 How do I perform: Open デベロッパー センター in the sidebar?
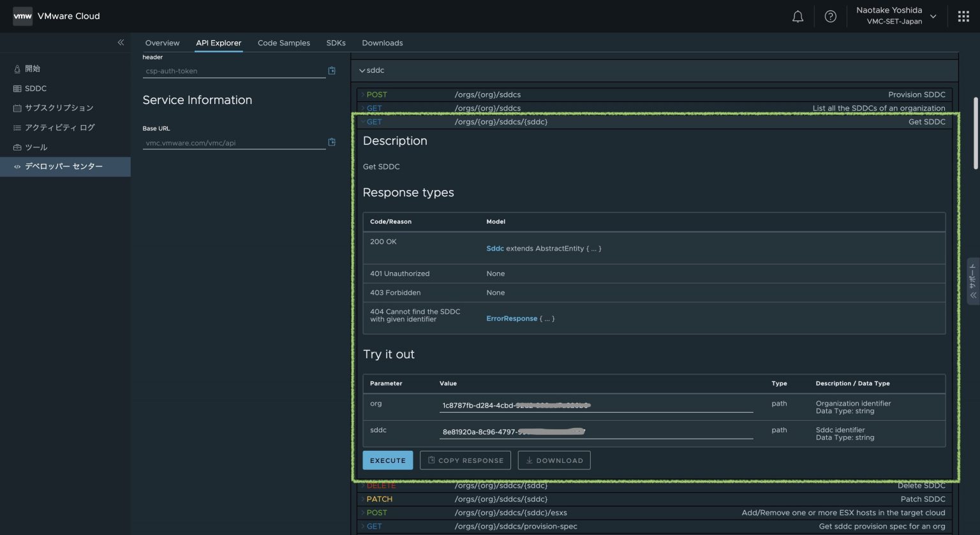(x=63, y=166)
